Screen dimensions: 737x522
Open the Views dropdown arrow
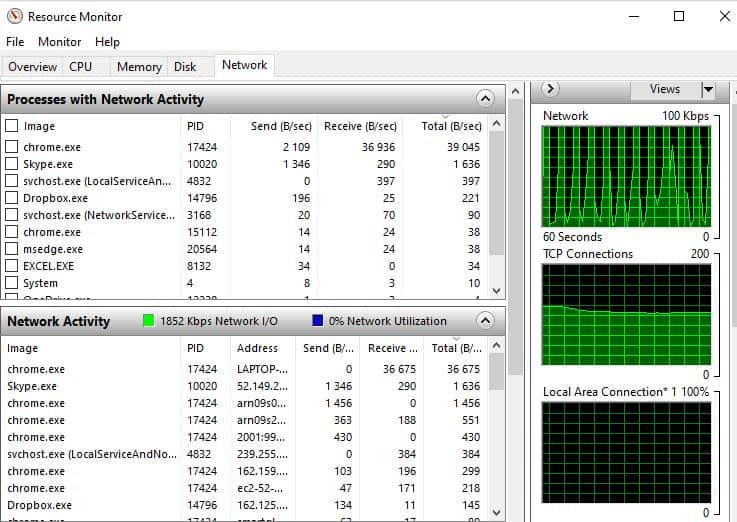pos(708,89)
